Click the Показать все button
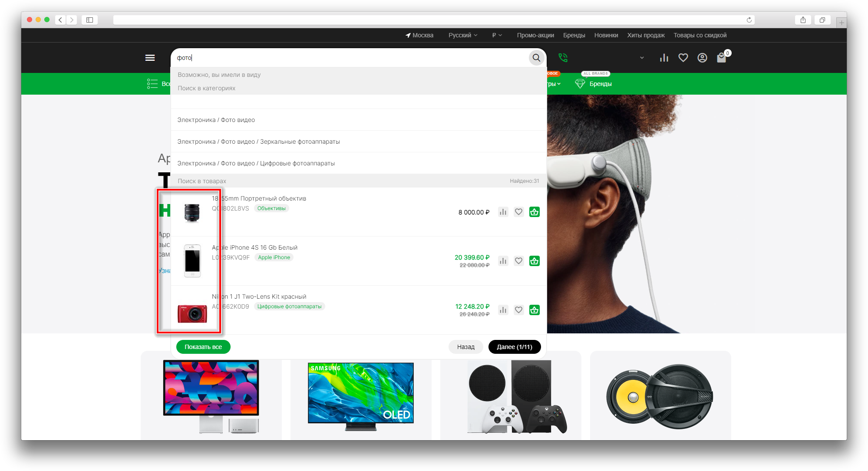Viewport: 868px width, 471px height. coord(203,347)
